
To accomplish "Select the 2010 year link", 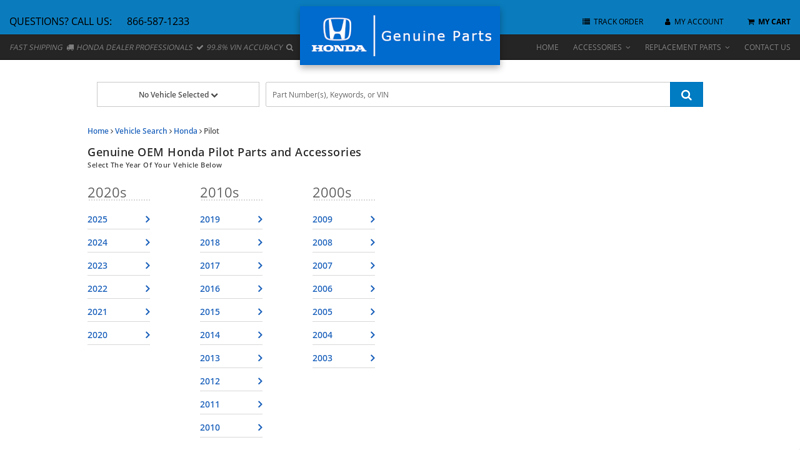I will point(210,428).
